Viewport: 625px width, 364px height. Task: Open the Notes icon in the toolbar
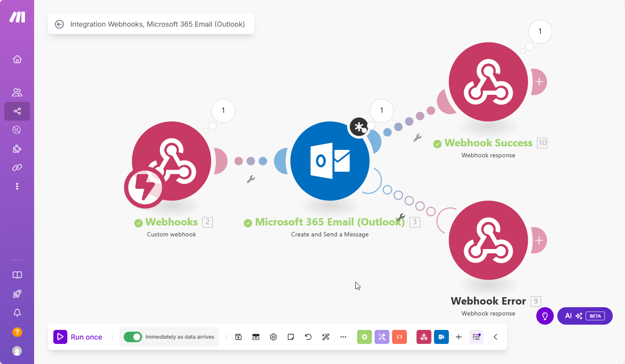pyautogui.click(x=291, y=337)
